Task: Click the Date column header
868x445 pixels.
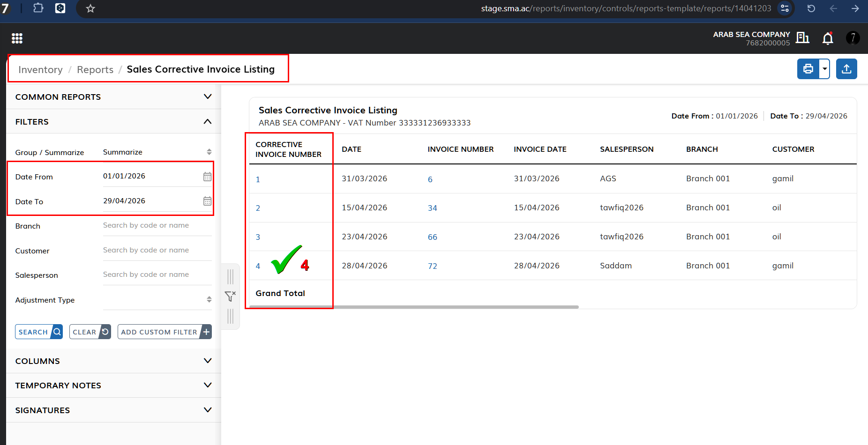Action: pos(352,149)
